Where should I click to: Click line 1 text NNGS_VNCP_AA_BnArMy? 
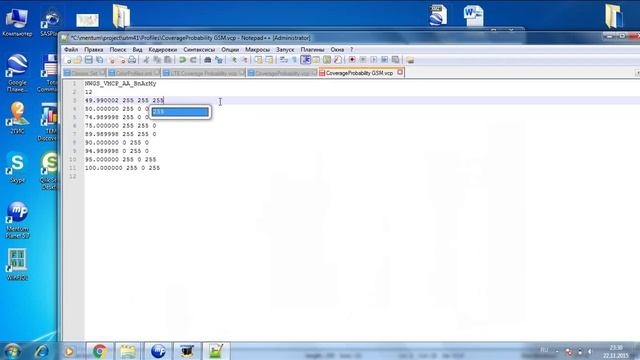coord(120,84)
